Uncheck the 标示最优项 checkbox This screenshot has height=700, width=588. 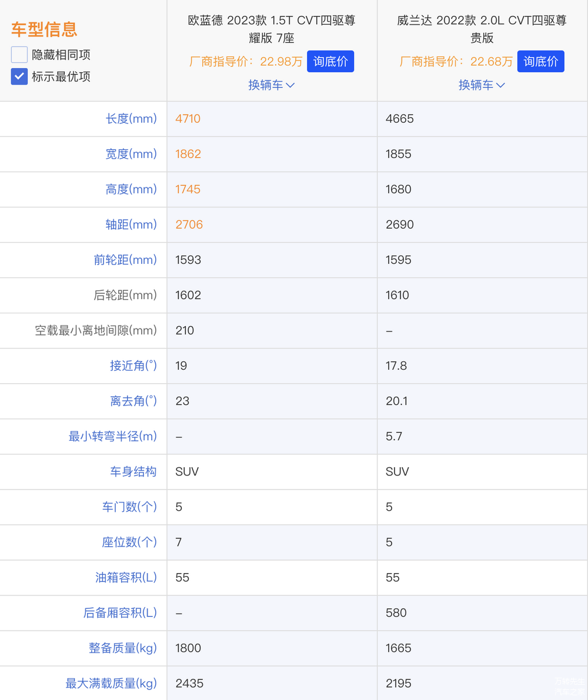(19, 76)
